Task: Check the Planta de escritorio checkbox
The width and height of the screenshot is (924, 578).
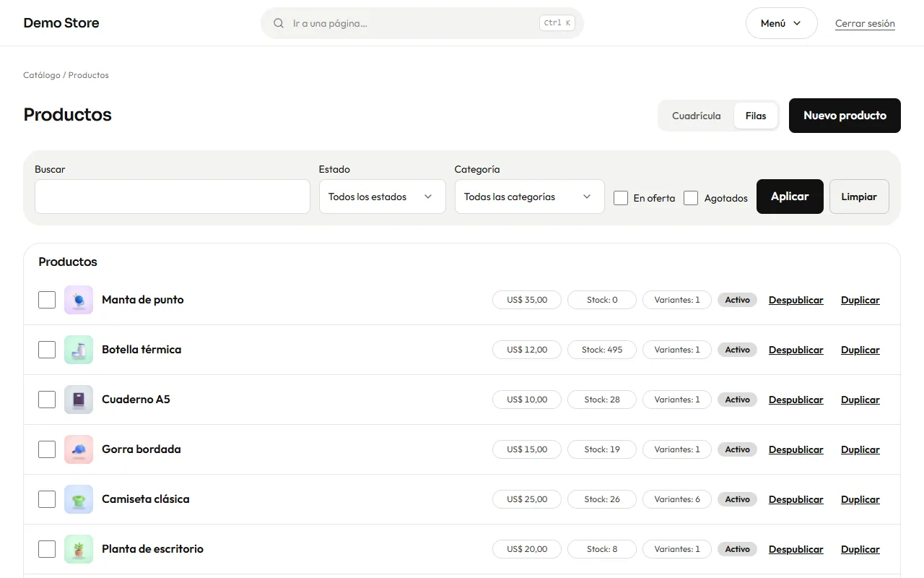Action: [x=47, y=549]
